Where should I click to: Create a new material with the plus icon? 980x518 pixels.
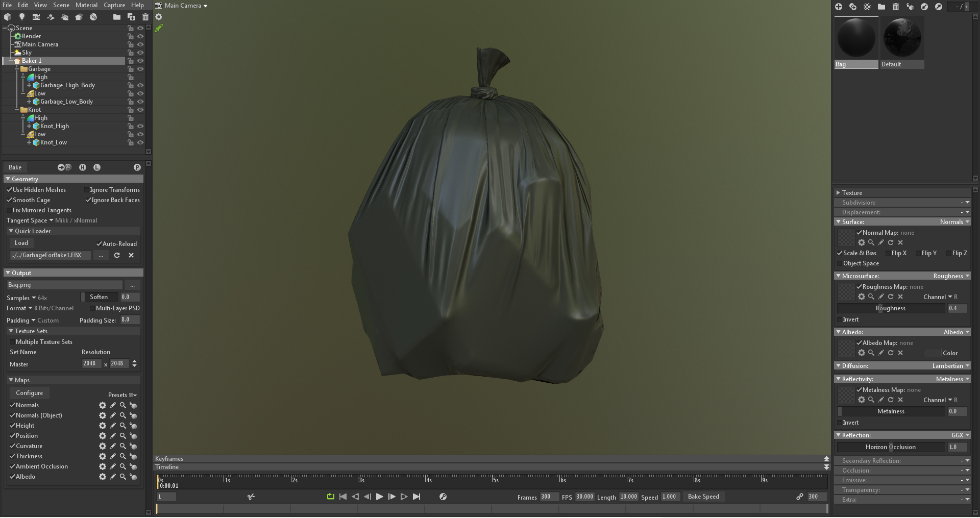tap(839, 7)
